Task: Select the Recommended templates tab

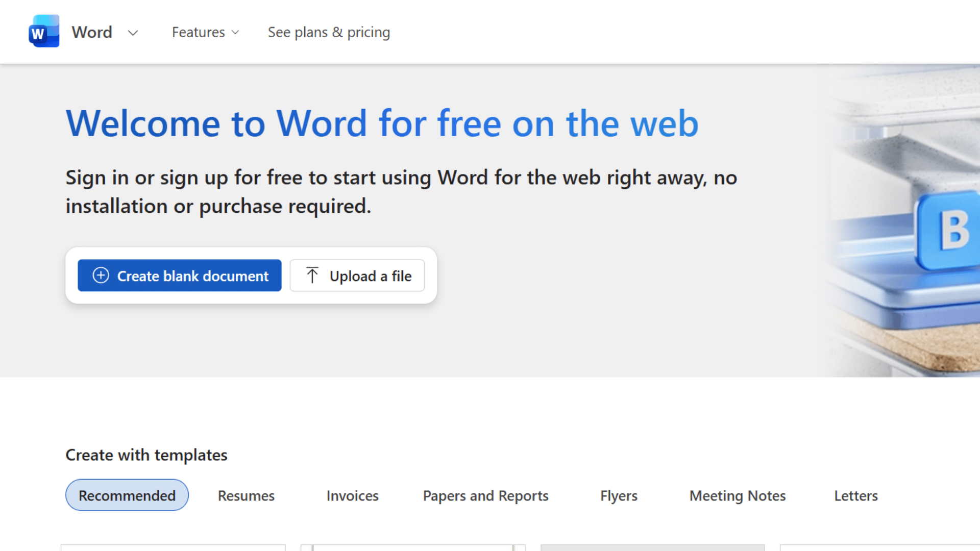Action: click(x=127, y=495)
